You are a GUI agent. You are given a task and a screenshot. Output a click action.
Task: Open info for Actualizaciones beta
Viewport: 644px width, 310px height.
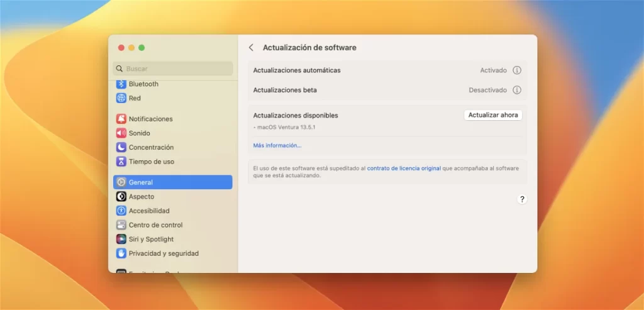[517, 90]
